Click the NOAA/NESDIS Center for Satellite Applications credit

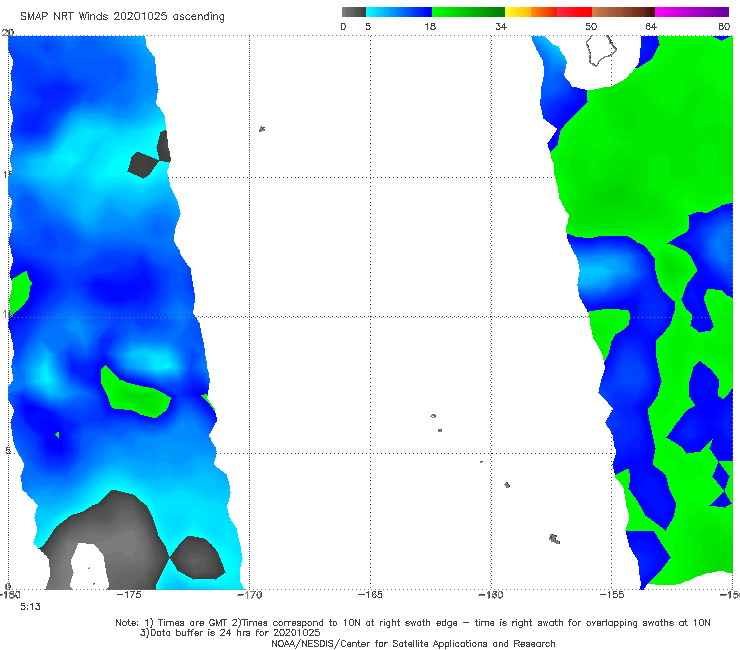tap(413, 644)
